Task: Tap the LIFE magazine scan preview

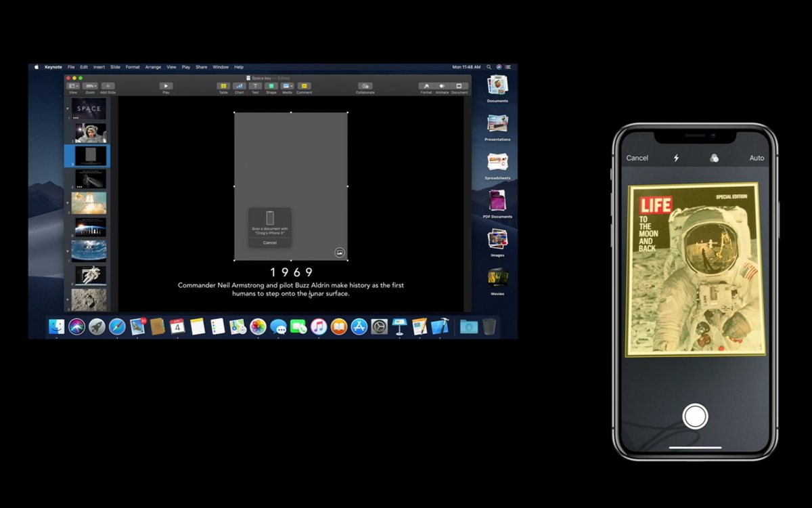Action: 696,268
